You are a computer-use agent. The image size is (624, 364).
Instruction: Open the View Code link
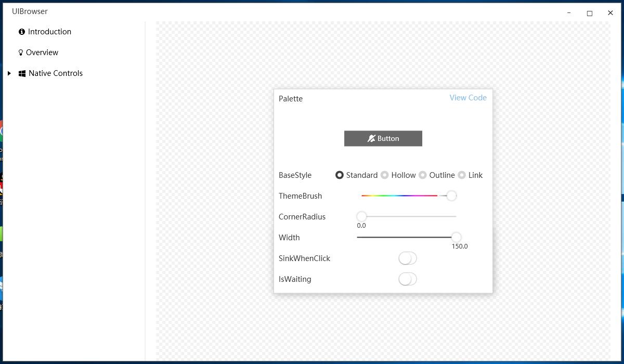468,98
